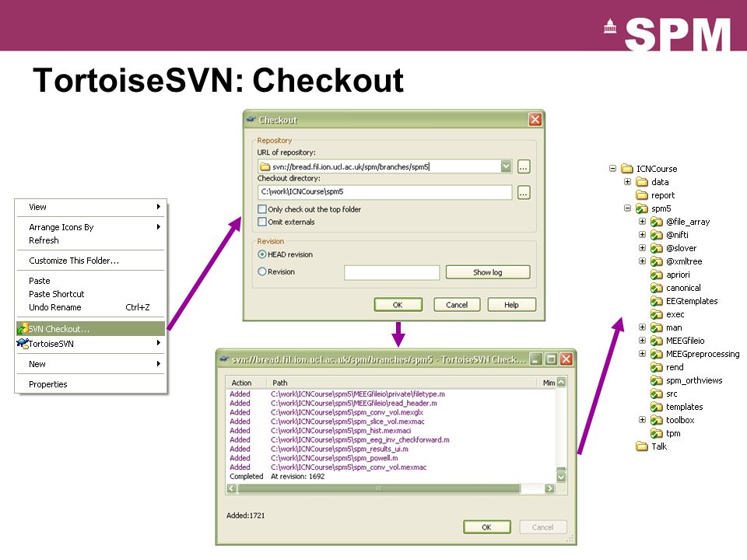Click the Show log button
This screenshot has height=560, width=747.
click(x=488, y=272)
